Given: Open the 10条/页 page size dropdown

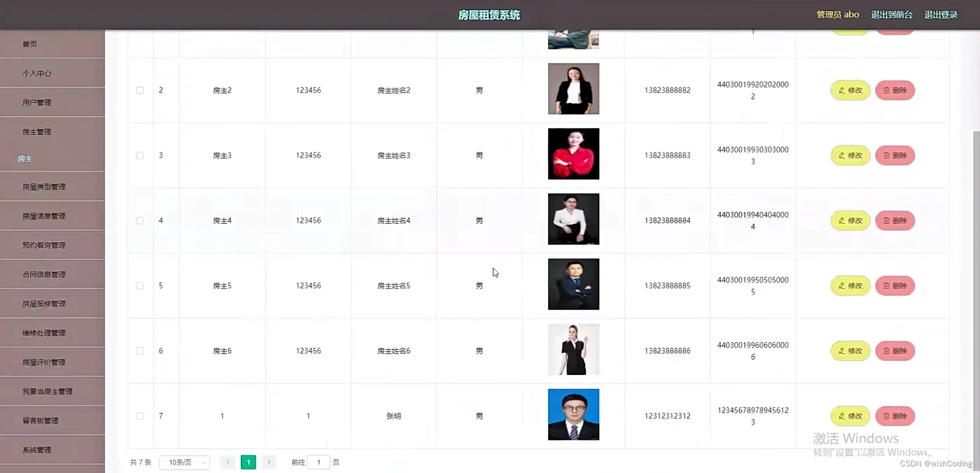Looking at the screenshot, I should [x=184, y=463].
